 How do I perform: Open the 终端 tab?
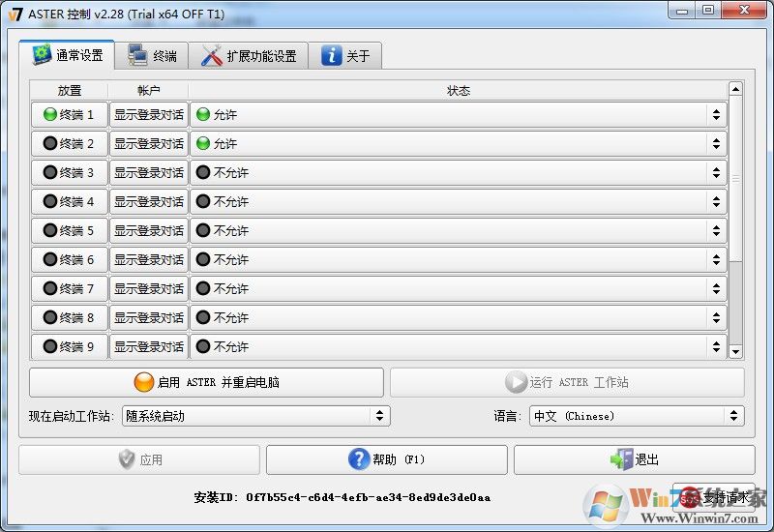(152, 55)
